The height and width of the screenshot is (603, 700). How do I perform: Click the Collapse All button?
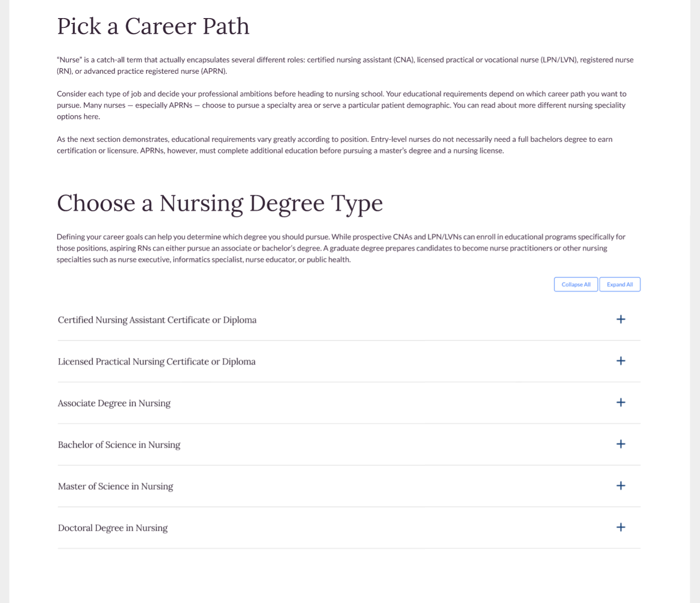tap(576, 284)
